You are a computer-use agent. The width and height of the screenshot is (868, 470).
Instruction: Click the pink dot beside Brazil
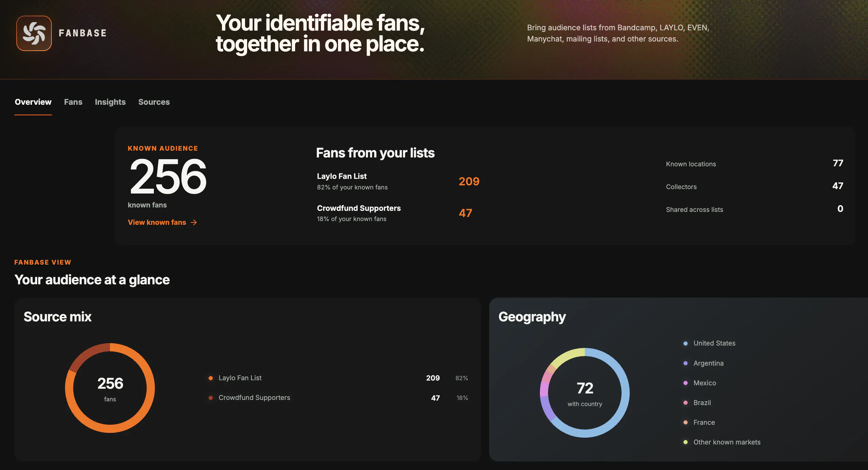tap(686, 403)
